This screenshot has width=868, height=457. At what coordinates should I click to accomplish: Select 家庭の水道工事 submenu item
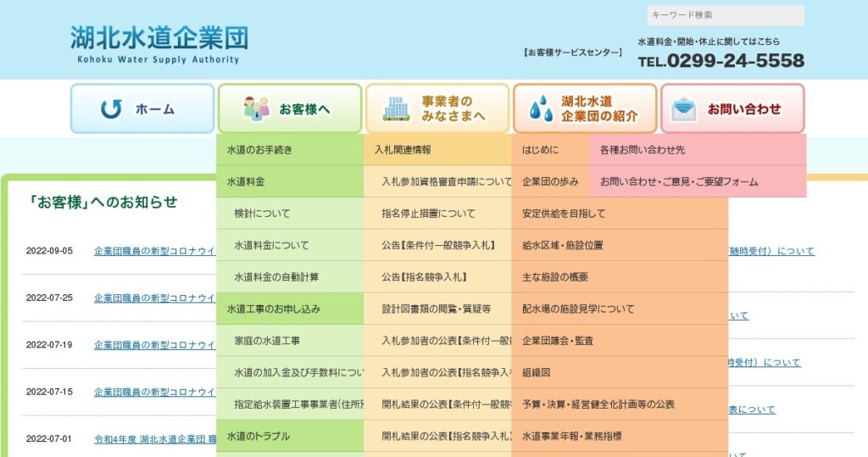click(x=290, y=341)
